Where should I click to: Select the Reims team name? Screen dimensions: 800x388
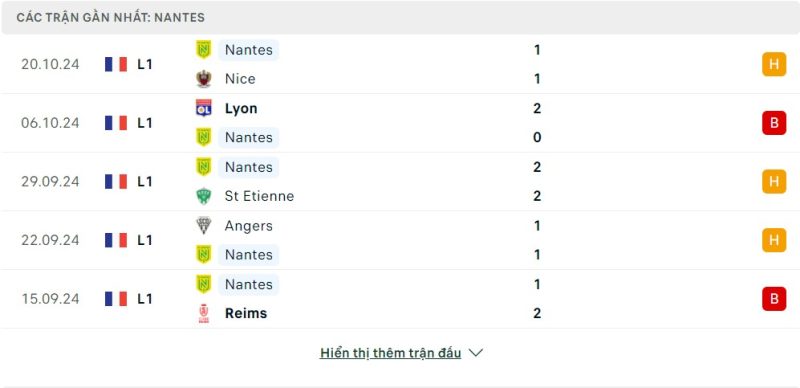point(245,313)
